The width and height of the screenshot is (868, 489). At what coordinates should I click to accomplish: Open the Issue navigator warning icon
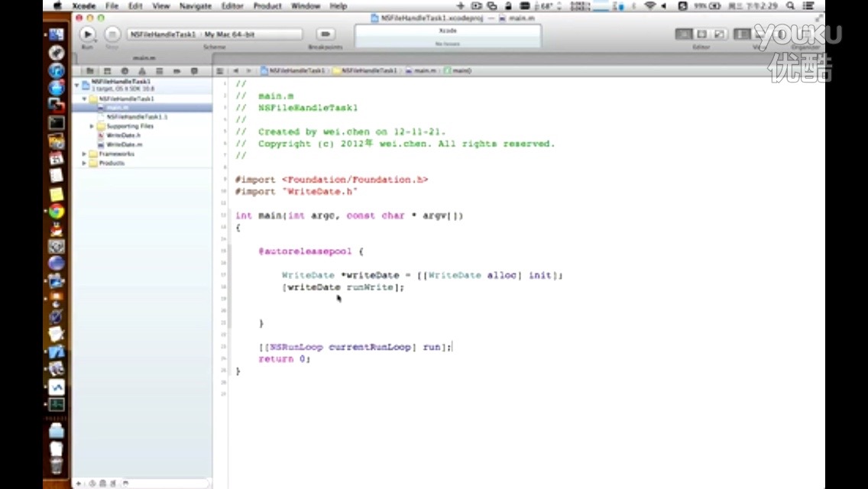pos(141,71)
